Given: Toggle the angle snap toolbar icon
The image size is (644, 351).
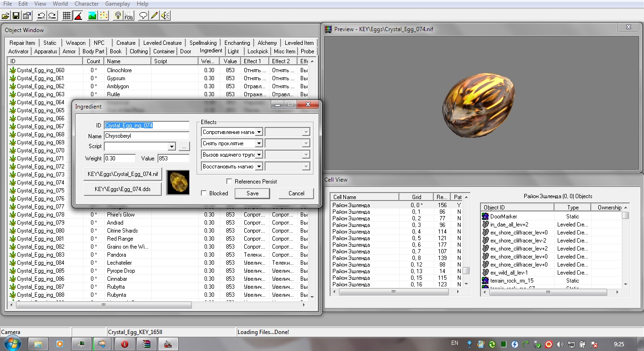Looking at the screenshot, I should coord(78,16).
